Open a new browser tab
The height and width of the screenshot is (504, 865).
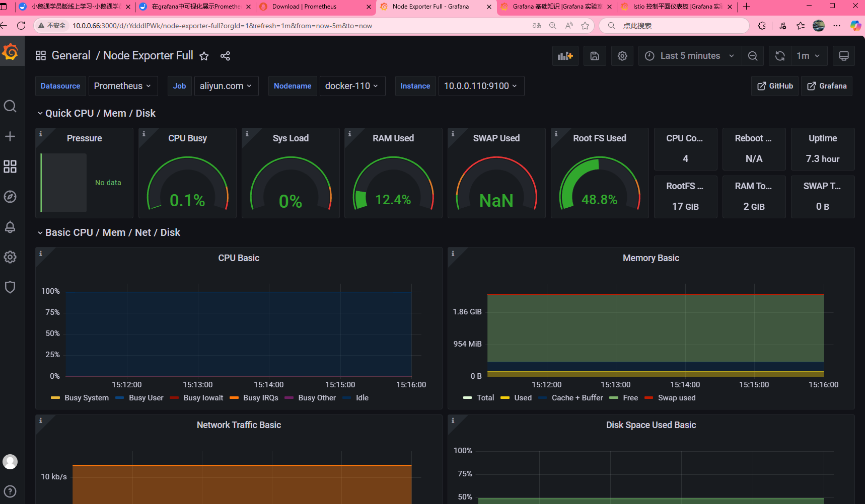[747, 7]
